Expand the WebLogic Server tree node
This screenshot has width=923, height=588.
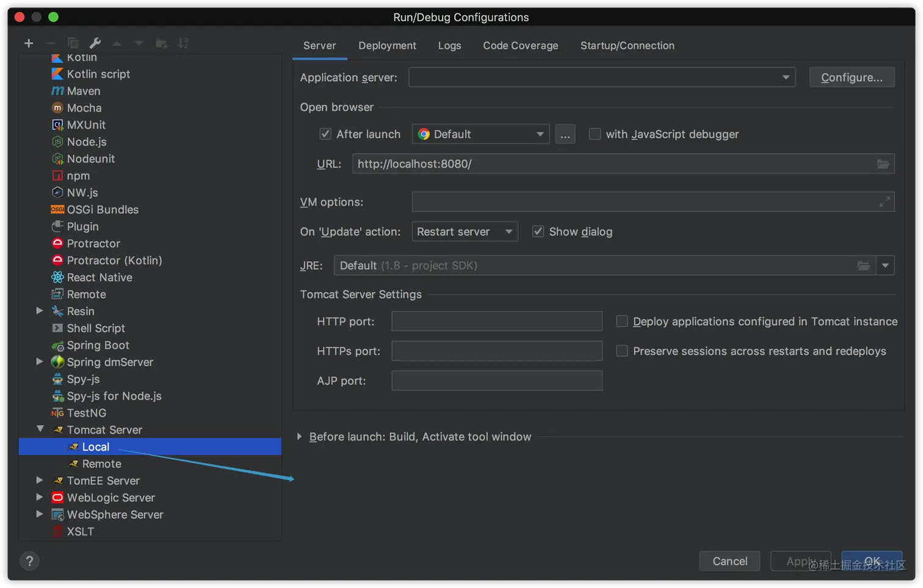[x=40, y=497]
